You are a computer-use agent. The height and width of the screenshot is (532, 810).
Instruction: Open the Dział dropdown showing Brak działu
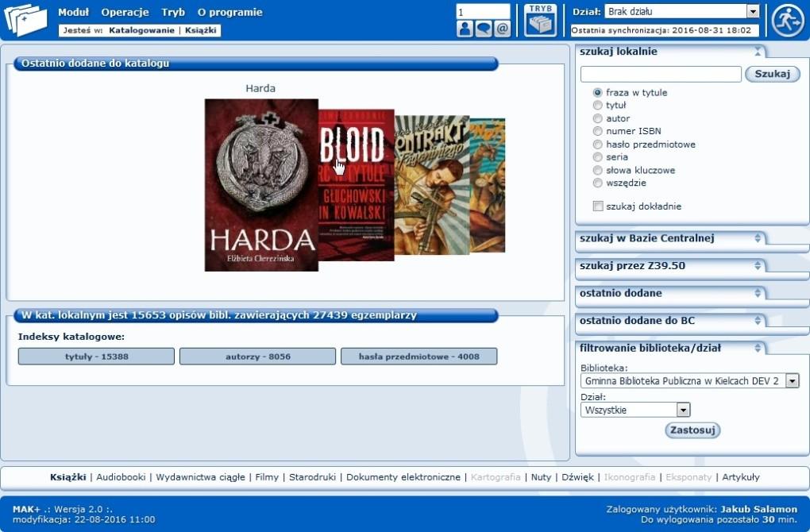(x=682, y=11)
